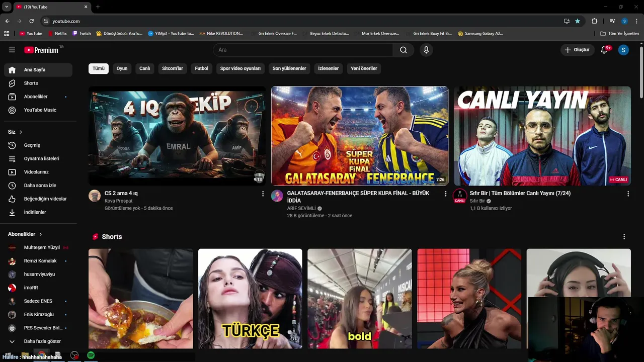This screenshot has height=362, width=644.
Task: Click the search magnifier button
Action: (404, 50)
